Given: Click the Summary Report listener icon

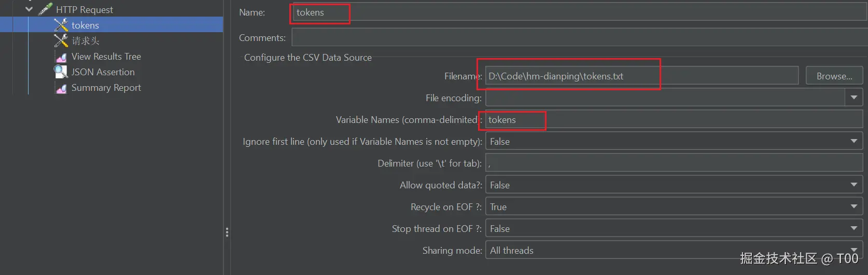Looking at the screenshot, I should [61, 88].
